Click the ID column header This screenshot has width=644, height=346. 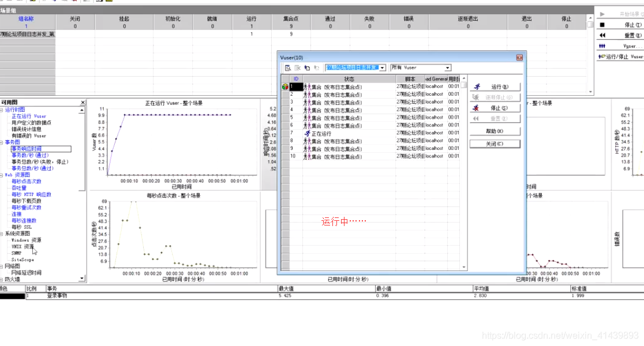point(296,79)
